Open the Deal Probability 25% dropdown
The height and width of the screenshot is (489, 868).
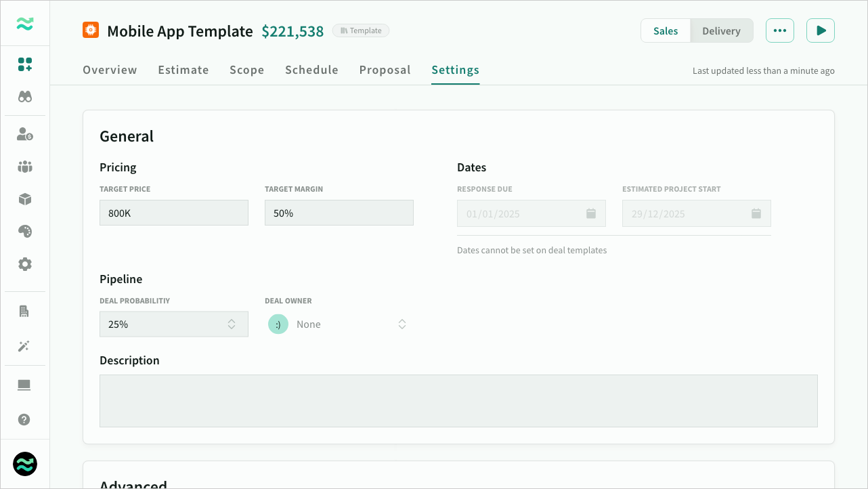click(174, 324)
